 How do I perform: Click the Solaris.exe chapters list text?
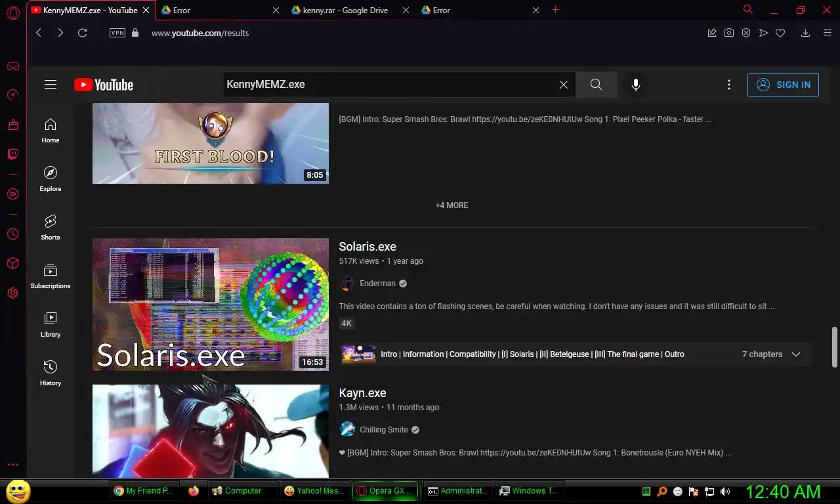(532, 354)
